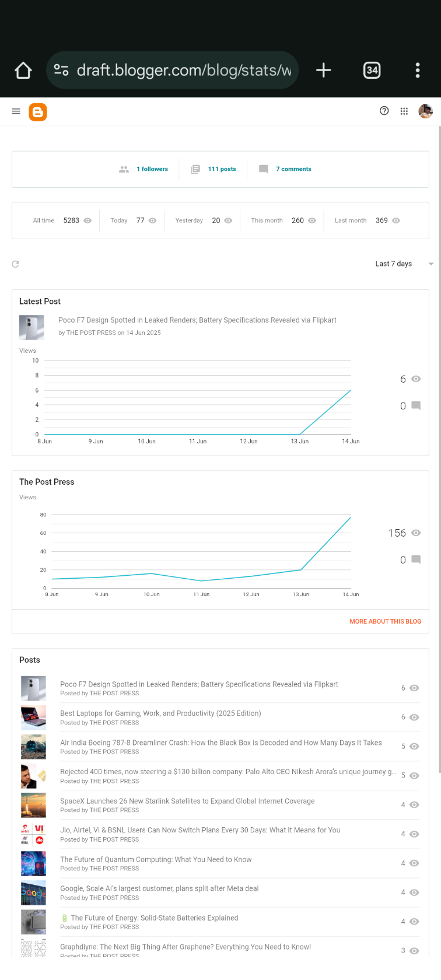
Task: Click the Today views eye icon
Action: point(153,220)
